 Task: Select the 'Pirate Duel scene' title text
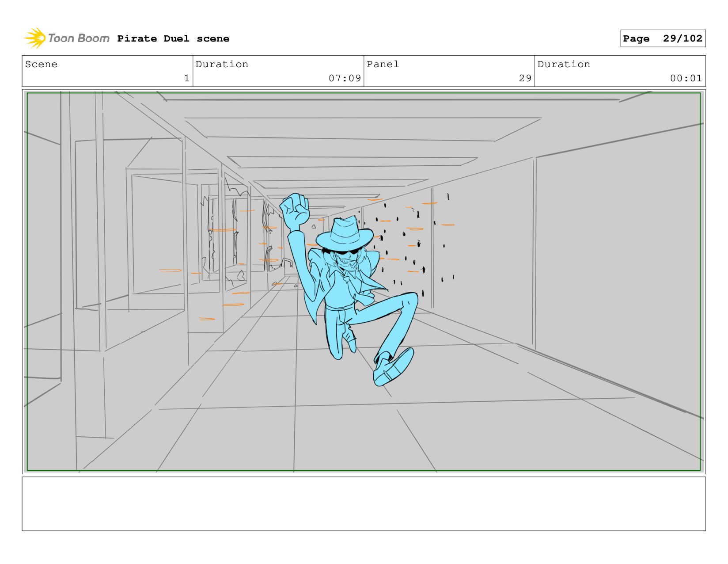pos(173,38)
